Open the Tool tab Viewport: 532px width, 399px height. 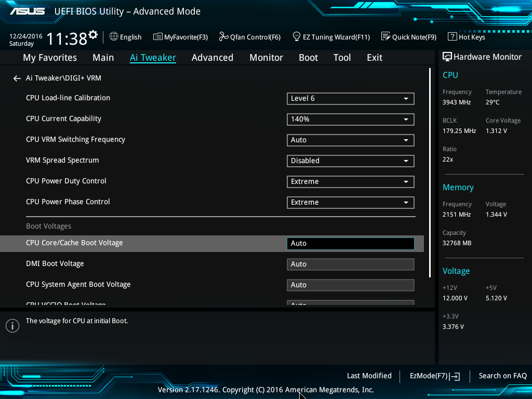point(342,58)
